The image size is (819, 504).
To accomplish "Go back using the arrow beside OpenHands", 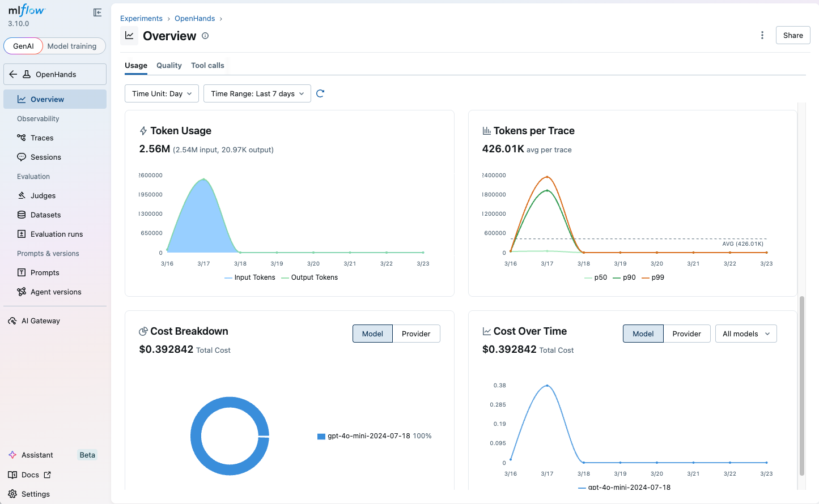I will point(13,74).
